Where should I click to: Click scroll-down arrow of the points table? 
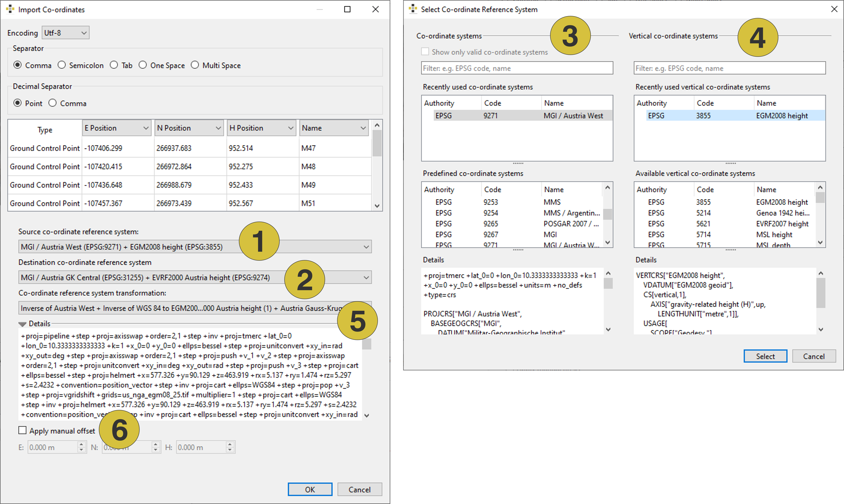pyautogui.click(x=377, y=206)
